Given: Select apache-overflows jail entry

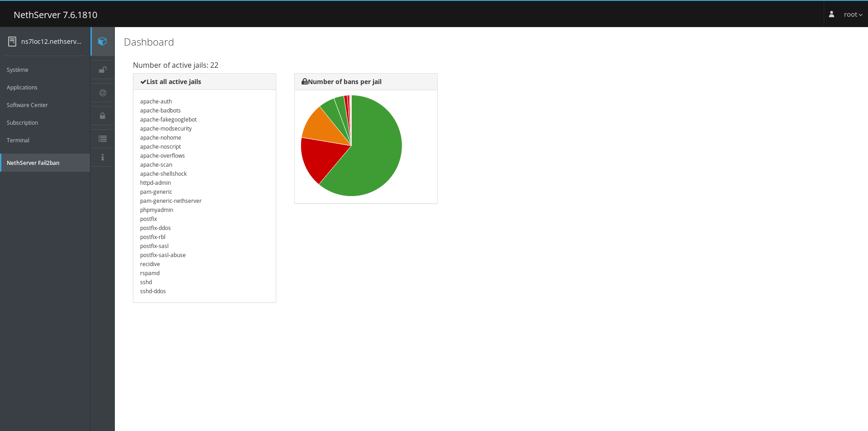Looking at the screenshot, I should pyautogui.click(x=162, y=156).
